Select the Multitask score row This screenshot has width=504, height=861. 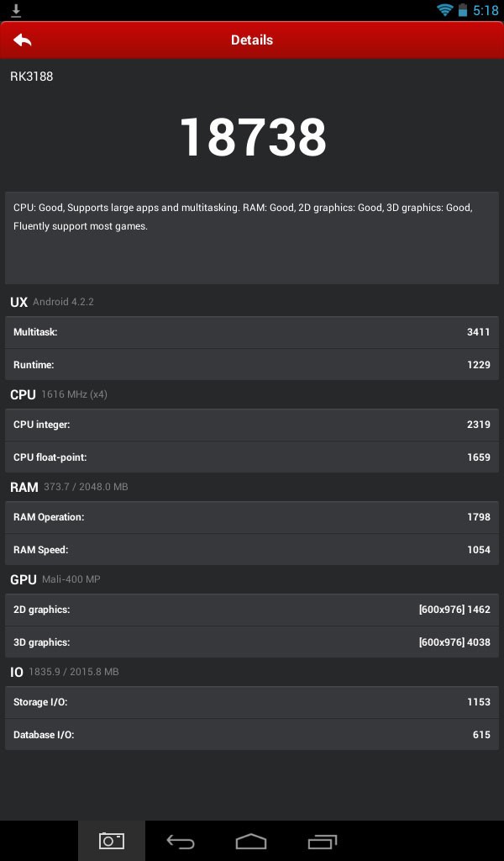tap(252, 332)
